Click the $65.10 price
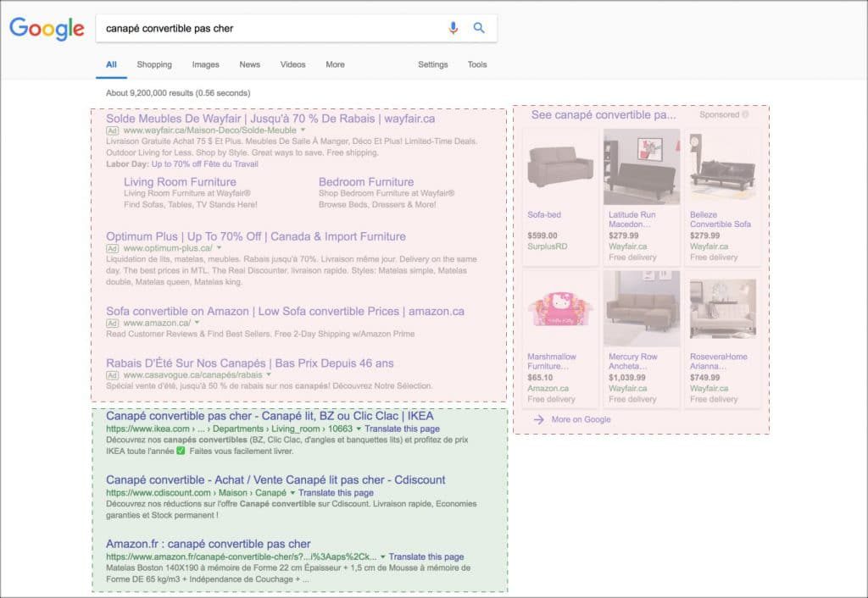 540,377
